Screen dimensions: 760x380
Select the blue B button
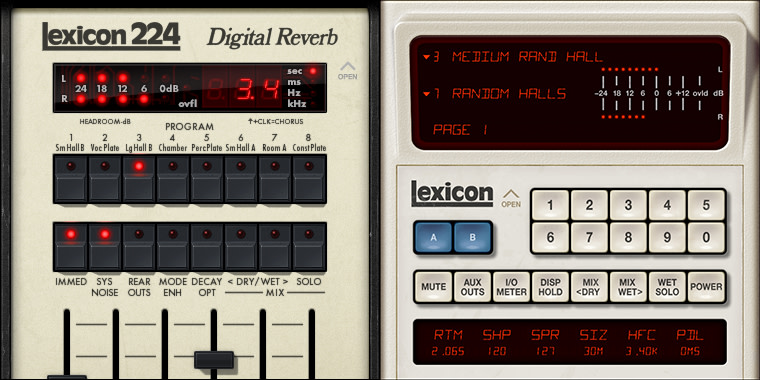473,238
